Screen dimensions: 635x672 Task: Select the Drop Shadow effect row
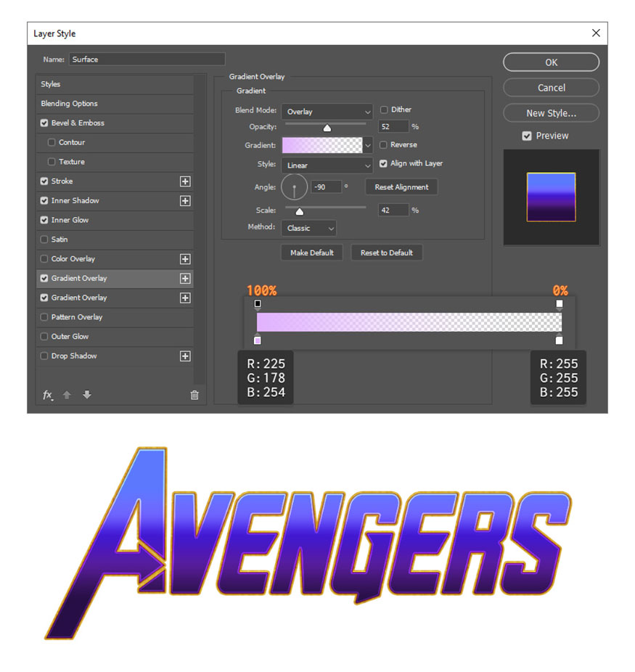click(115, 356)
